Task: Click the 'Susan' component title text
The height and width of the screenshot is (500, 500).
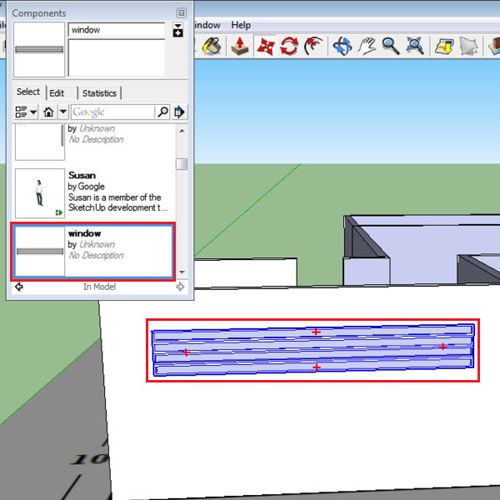Action: [x=82, y=175]
